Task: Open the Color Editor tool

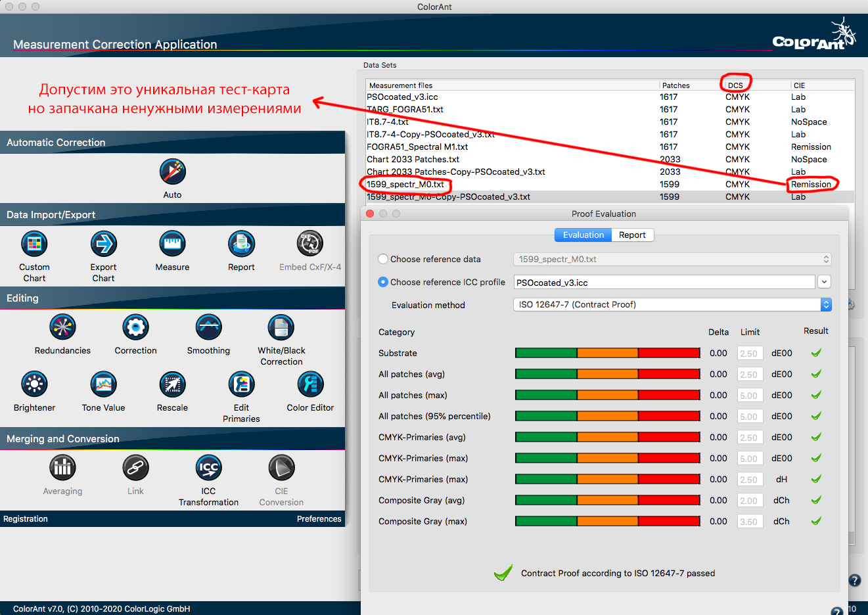Action: click(x=310, y=384)
